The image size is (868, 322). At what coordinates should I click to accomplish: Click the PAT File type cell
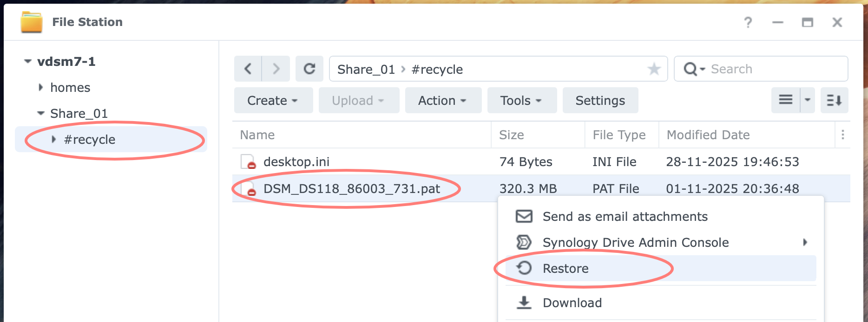(x=616, y=188)
